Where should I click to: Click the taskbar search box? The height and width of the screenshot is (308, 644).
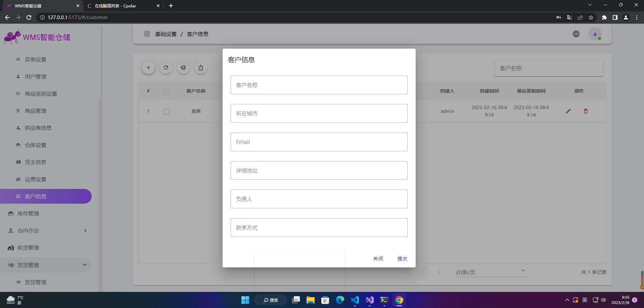pos(271,300)
